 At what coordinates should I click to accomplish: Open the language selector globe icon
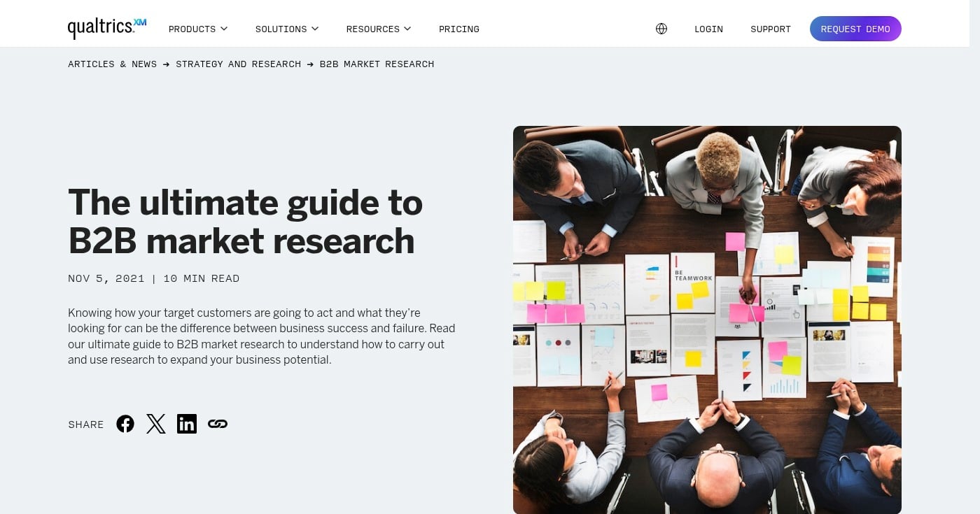click(x=661, y=29)
